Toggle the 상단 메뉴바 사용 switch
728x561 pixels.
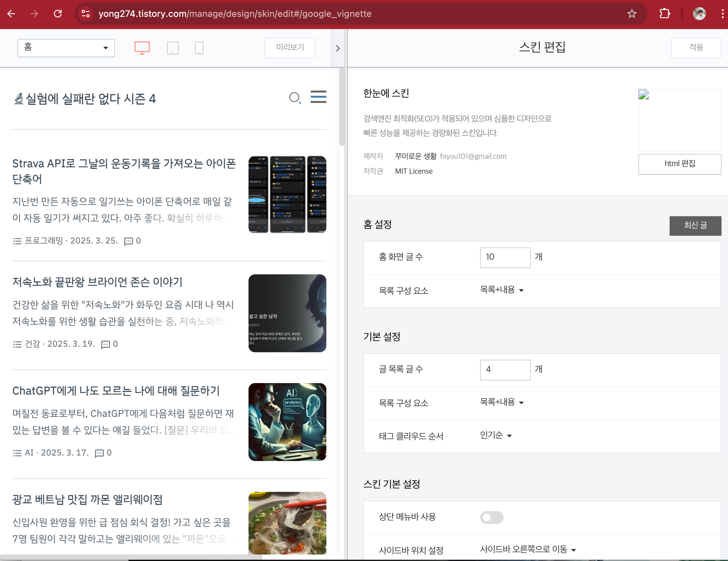491,517
